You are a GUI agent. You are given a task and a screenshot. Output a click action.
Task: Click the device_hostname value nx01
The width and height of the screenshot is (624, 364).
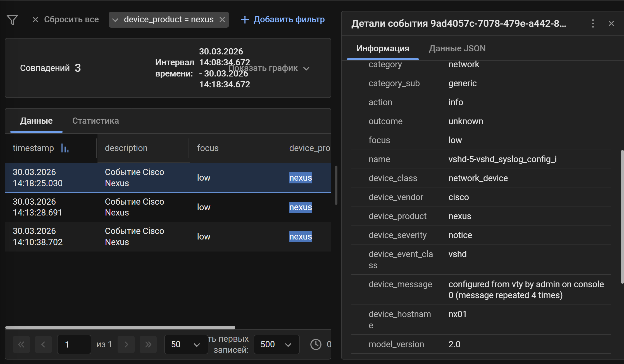point(458,314)
